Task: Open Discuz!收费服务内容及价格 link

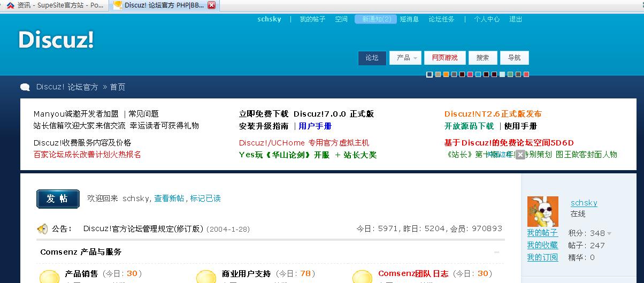Action: coord(82,143)
